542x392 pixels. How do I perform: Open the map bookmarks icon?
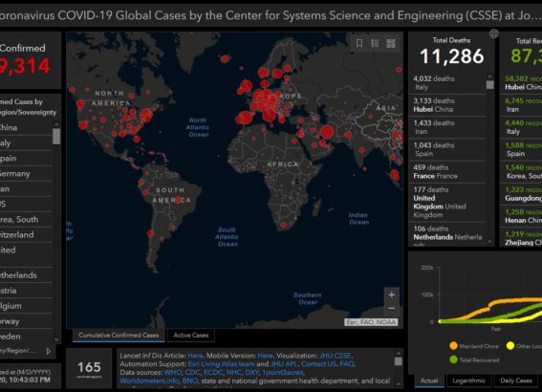click(359, 43)
